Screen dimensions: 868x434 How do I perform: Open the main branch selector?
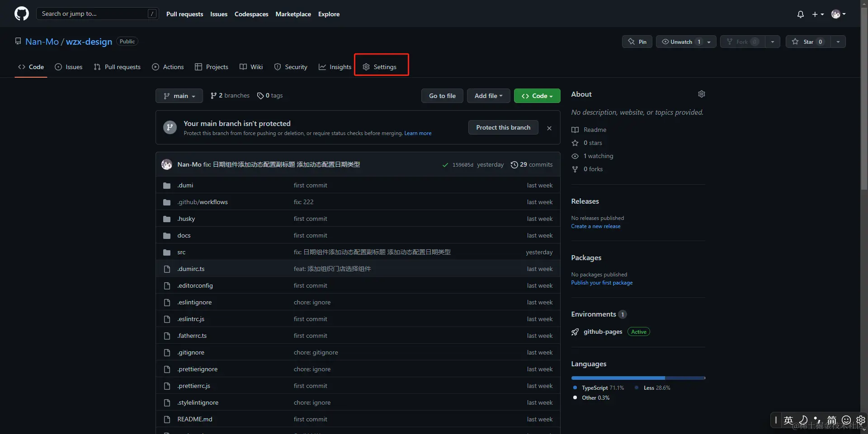point(179,96)
